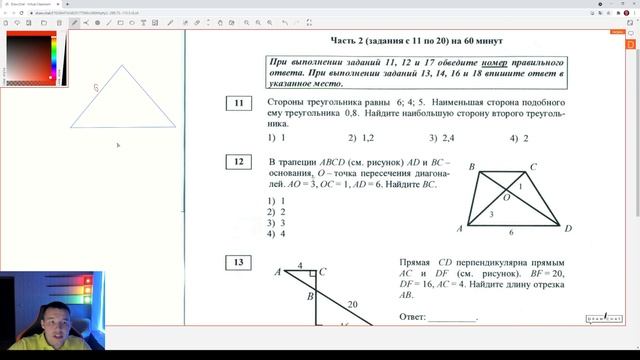
Task: Select the rectangle shape tool
Action: click(x=120, y=23)
